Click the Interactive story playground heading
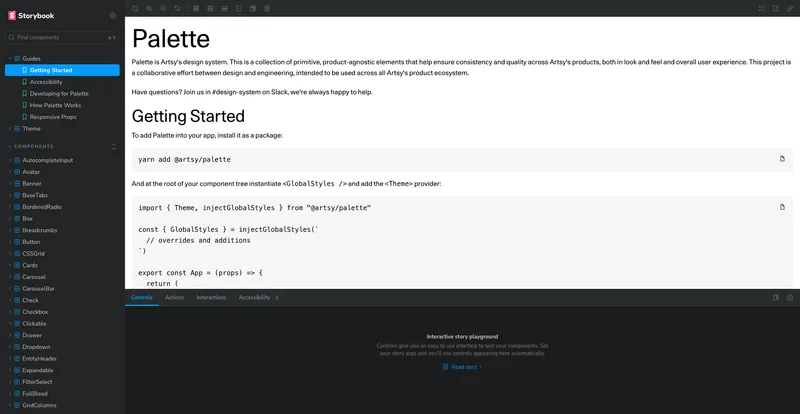 (462, 337)
